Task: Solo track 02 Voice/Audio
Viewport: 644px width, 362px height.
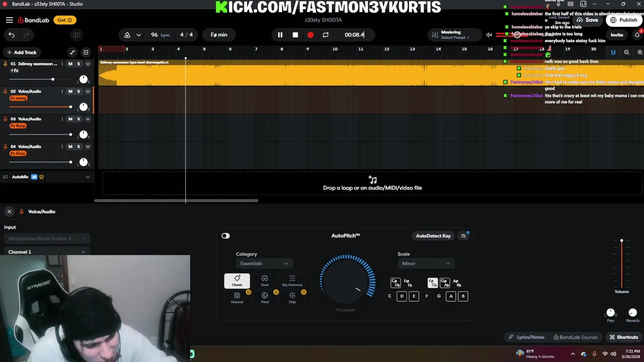Action: (78, 92)
